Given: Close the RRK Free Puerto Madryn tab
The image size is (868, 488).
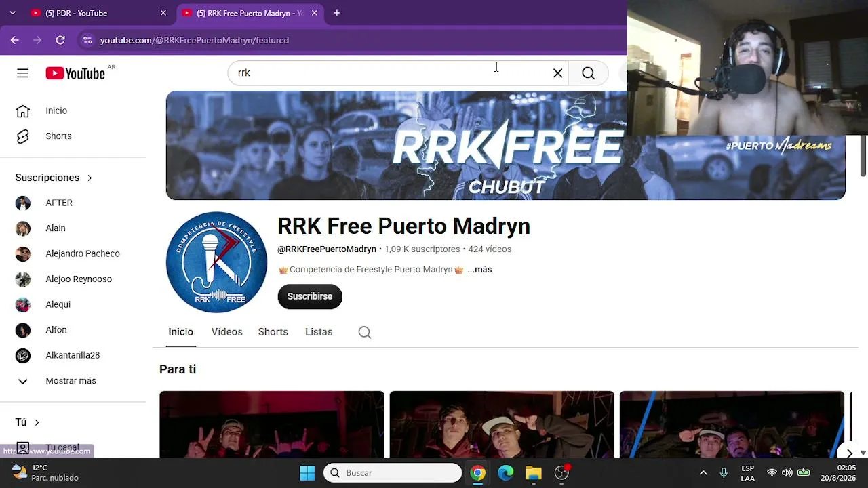Looking at the screenshot, I should click(x=314, y=13).
